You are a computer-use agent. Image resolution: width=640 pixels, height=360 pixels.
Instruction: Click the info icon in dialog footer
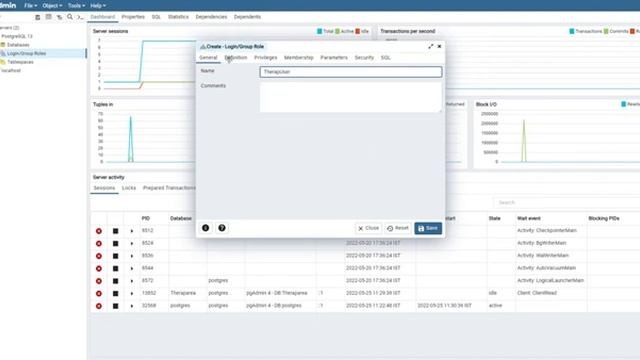206,228
